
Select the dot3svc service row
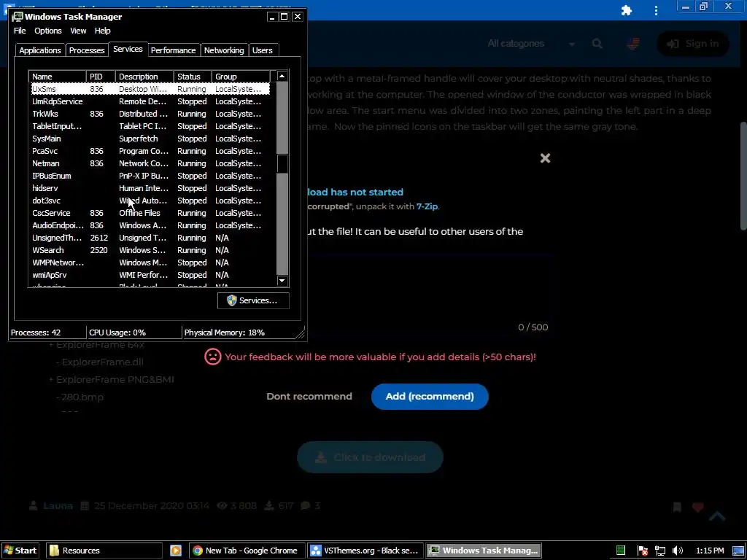tap(150, 201)
